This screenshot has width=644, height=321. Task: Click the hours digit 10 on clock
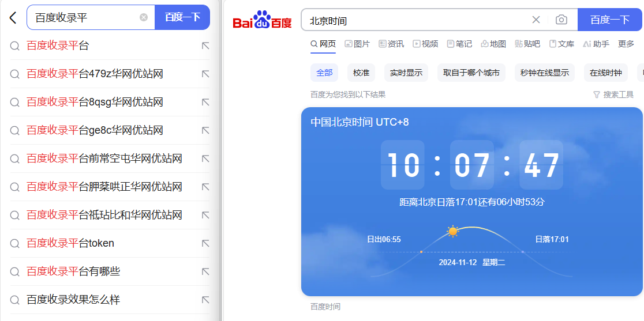coord(403,165)
